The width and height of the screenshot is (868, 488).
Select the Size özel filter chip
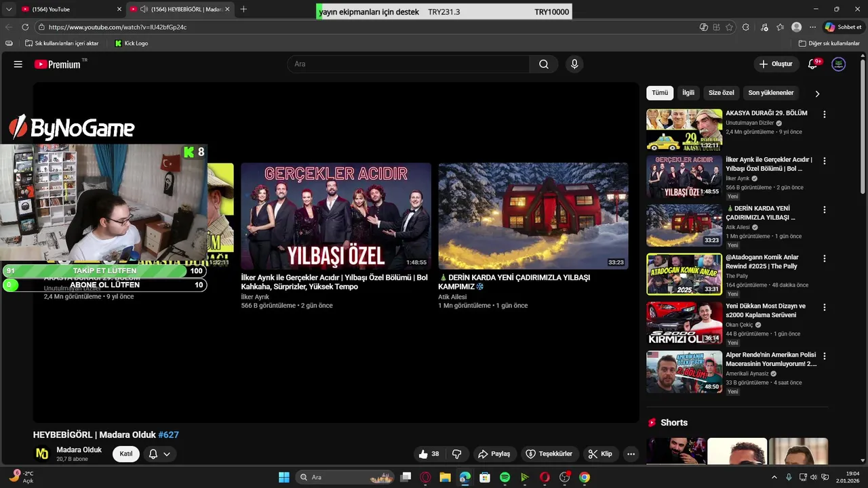click(x=722, y=93)
